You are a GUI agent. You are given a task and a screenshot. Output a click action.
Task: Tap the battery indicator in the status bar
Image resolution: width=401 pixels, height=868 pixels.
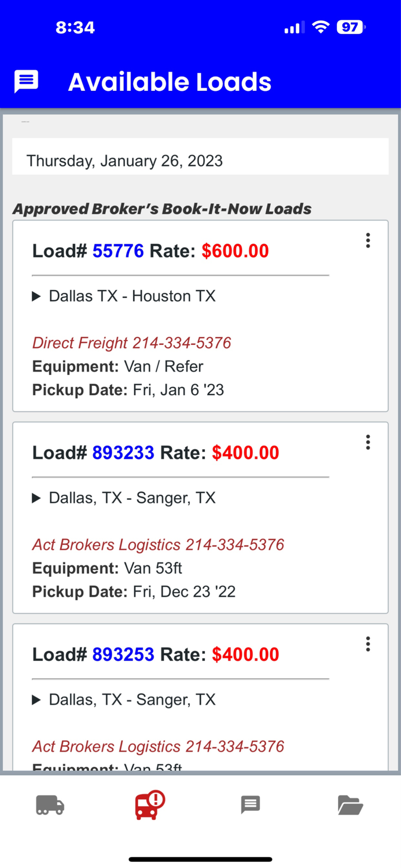pyautogui.click(x=350, y=27)
